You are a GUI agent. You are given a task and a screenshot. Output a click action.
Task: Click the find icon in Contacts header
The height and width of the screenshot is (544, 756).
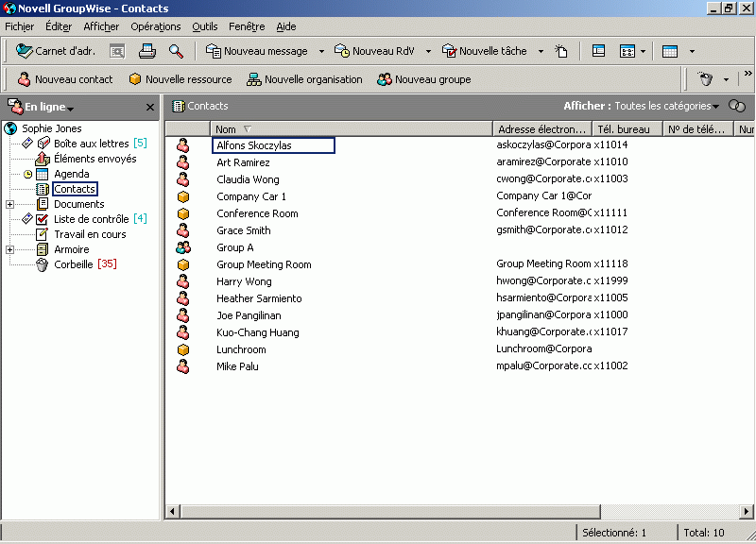point(737,106)
